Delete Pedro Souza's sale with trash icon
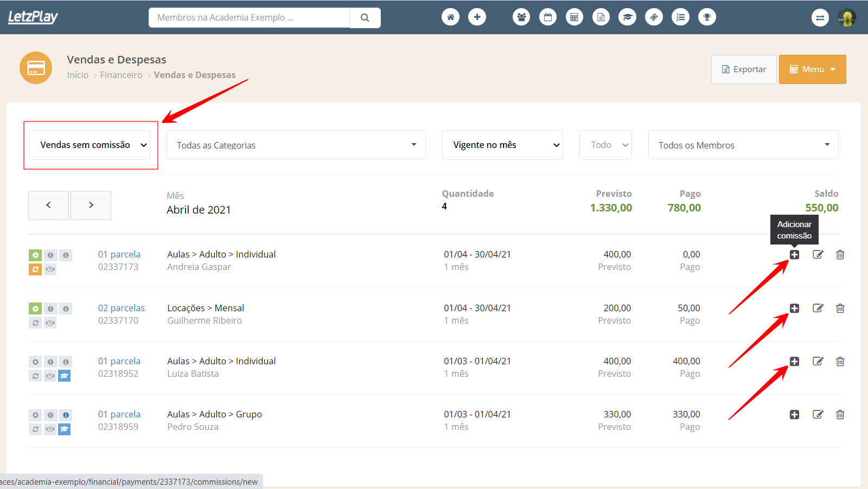Screen dimensions: 868x489 840,415
